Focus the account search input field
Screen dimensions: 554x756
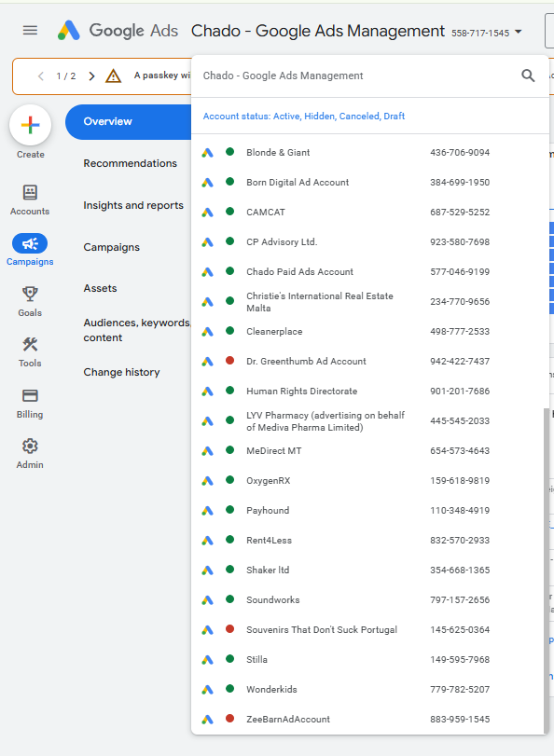[357, 76]
